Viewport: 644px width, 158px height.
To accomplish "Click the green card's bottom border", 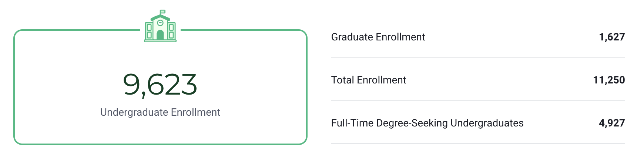I will coord(160,144).
